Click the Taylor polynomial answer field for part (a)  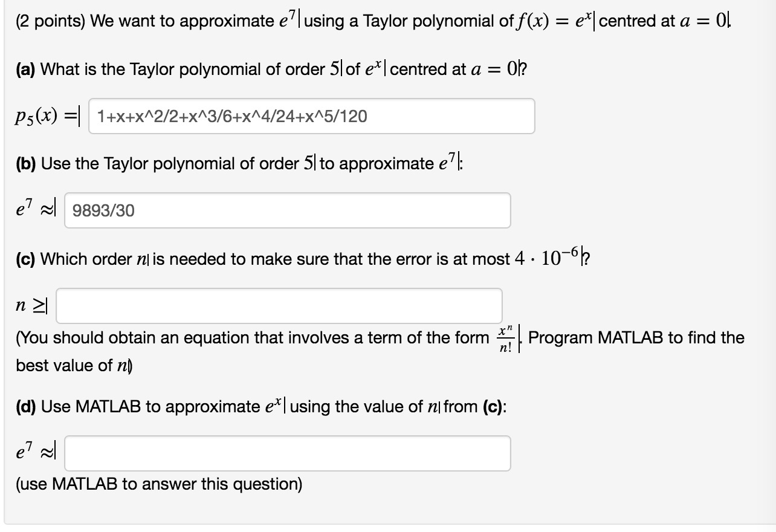tap(311, 115)
